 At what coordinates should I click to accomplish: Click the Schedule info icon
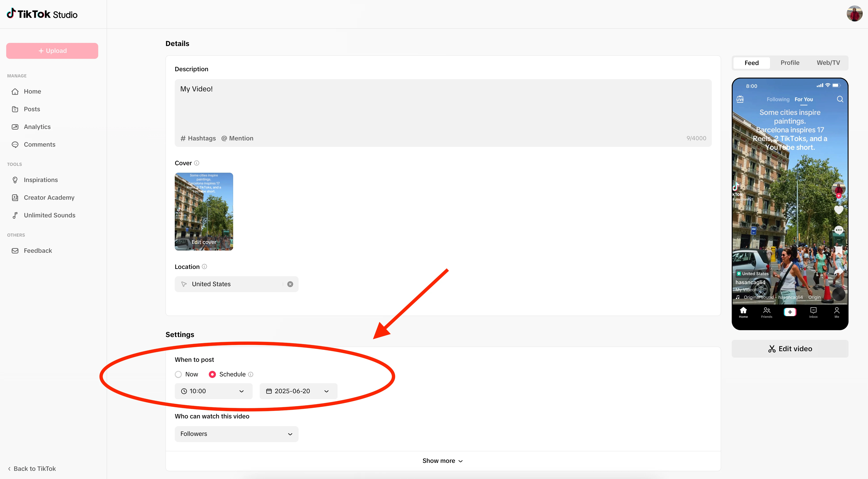[251, 374]
